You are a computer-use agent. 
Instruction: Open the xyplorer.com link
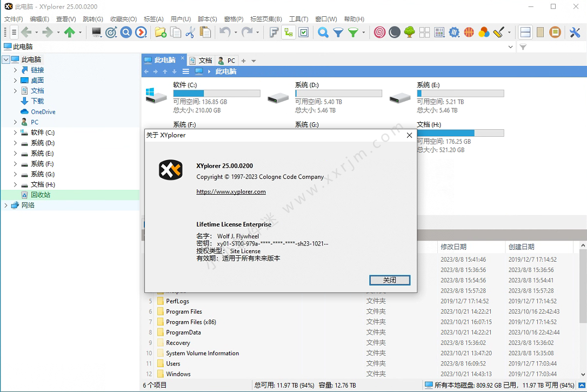(x=231, y=192)
